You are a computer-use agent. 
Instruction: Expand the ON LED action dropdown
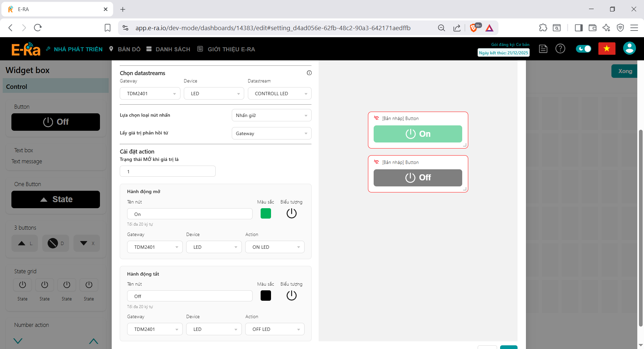[x=274, y=247]
